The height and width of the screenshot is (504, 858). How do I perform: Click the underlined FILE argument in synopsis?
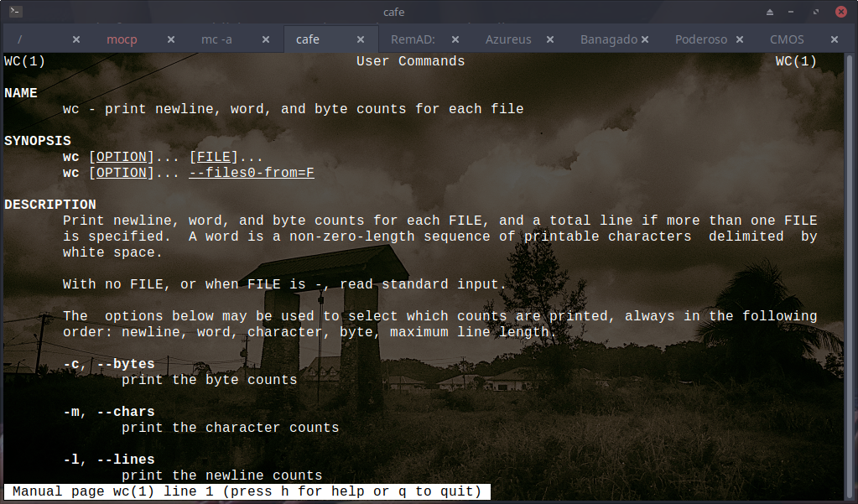213,157
